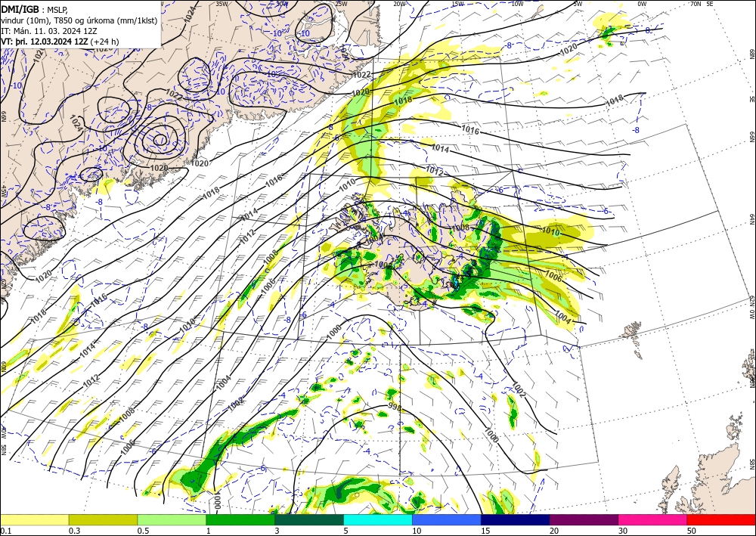Pick the blue 10–15 legend swatch

pyautogui.click(x=447, y=519)
